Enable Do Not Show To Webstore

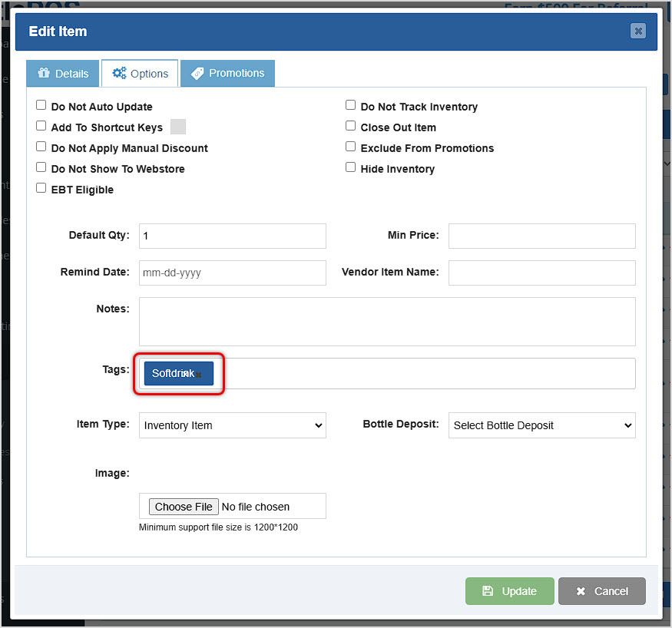pyautogui.click(x=41, y=166)
